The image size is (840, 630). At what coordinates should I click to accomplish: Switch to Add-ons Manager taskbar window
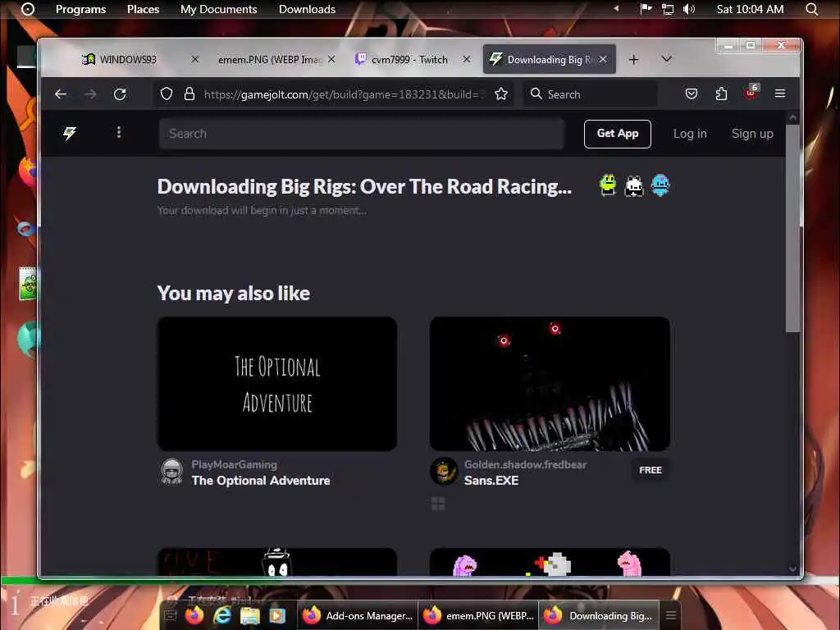pos(358,615)
